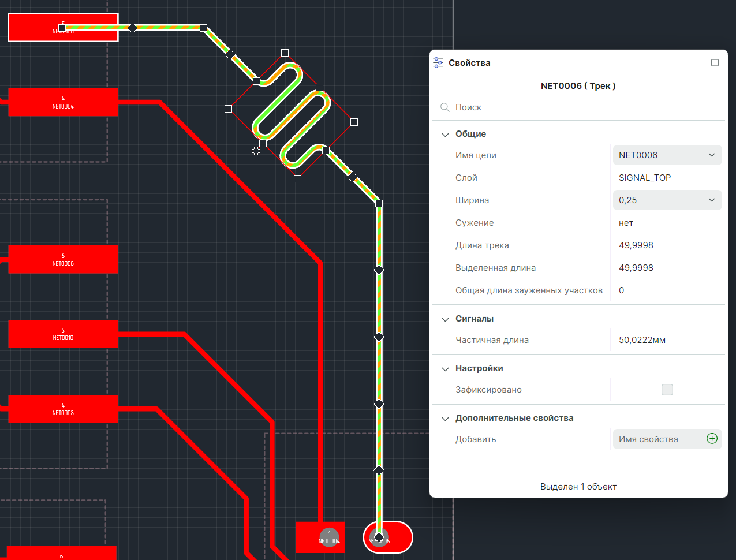Click the Длина трека value 49,9998

636,245
